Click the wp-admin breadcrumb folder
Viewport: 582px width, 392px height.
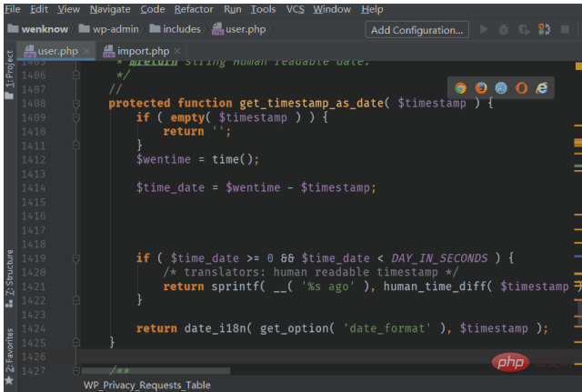click(108, 29)
